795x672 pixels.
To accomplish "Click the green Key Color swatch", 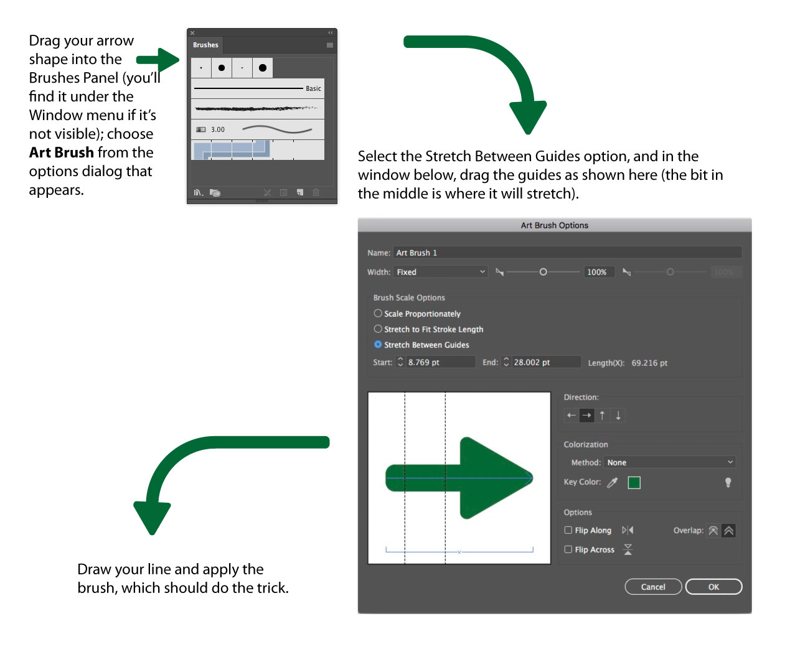I will [634, 482].
